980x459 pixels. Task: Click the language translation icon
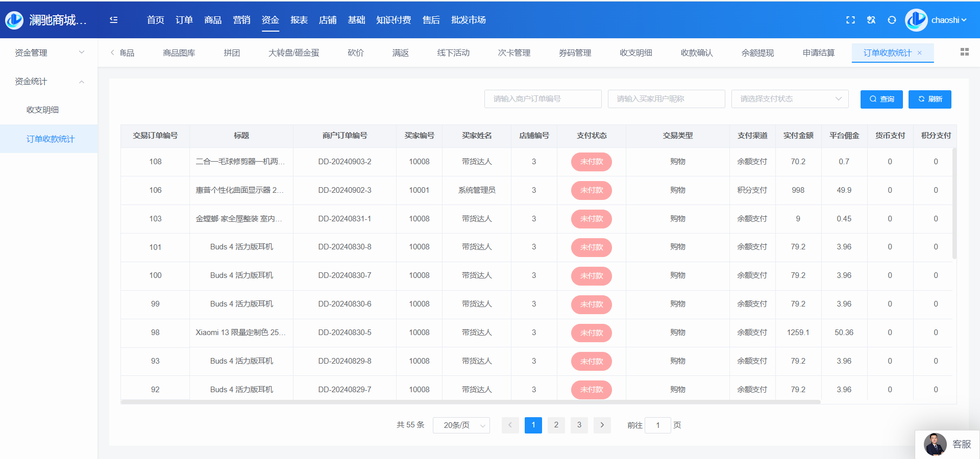click(x=871, y=20)
